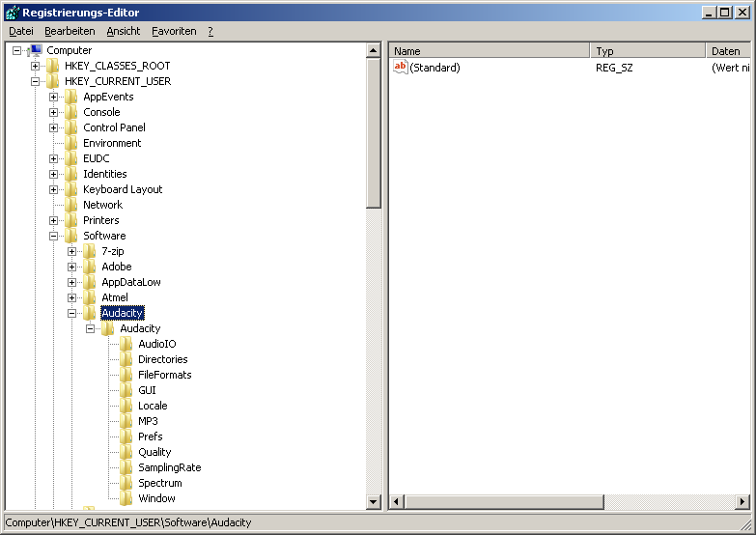Screen dimensions: 756x535
Task: Expand the EUDC key
Action: click(53, 158)
